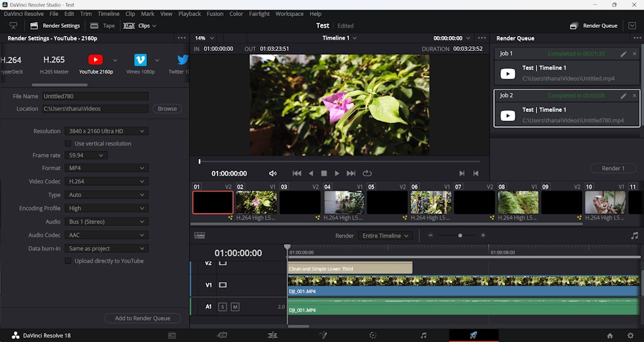This screenshot has height=342, width=644.
Task: Play the timeline forward
Action: [x=337, y=173]
